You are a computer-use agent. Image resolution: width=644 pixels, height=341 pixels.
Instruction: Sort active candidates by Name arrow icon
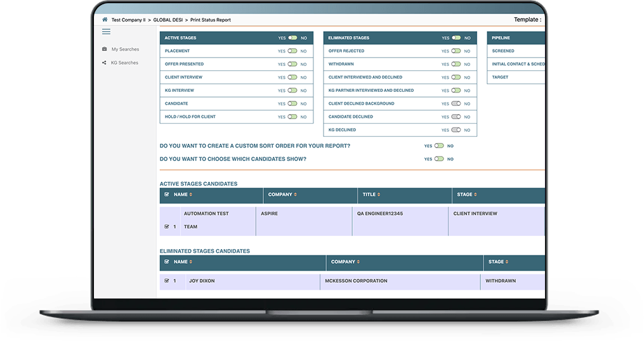[191, 195]
